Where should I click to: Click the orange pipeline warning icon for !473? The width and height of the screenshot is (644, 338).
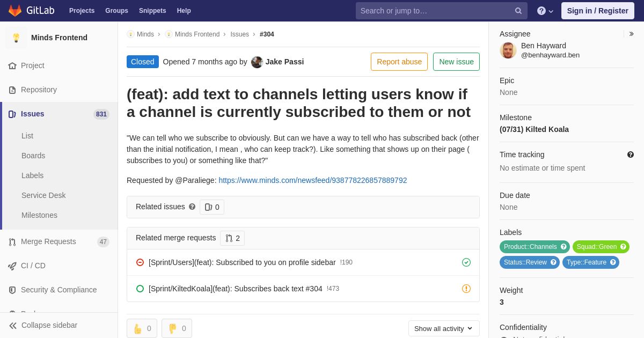(466, 289)
